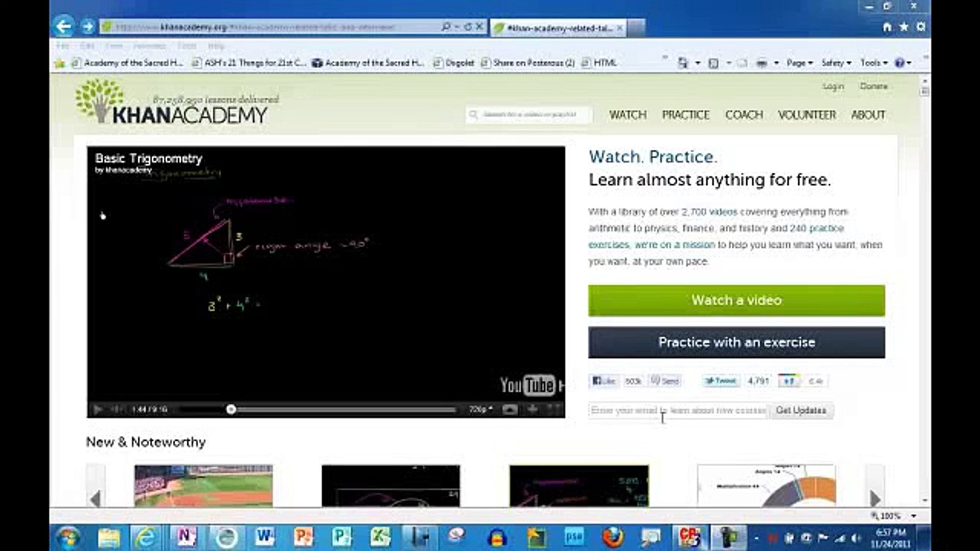
Task: Show next New & Noteworthy items arrow
Action: click(x=875, y=498)
